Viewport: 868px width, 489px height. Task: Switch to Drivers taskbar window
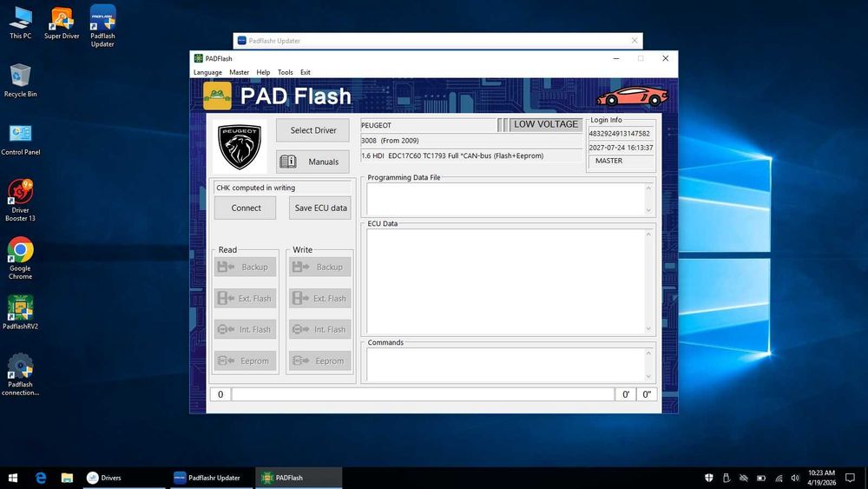click(124, 478)
